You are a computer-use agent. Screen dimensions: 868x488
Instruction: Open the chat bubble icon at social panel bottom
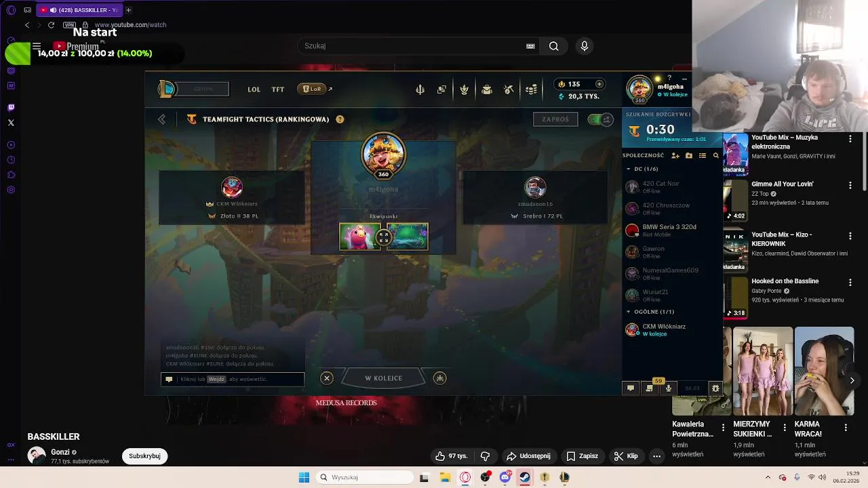[x=631, y=388]
